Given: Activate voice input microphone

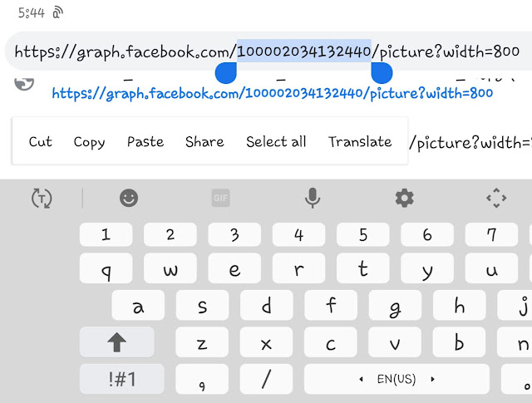Looking at the screenshot, I should 313,198.
